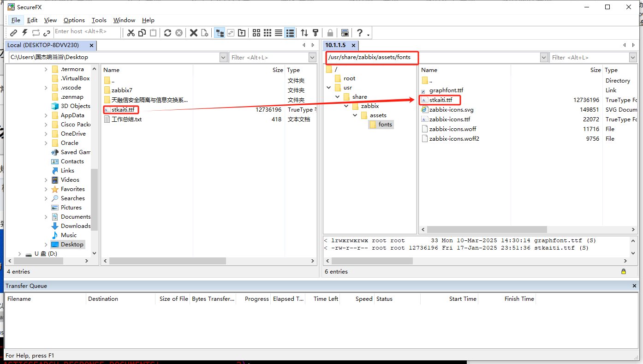Open the Tools menu

(99, 20)
